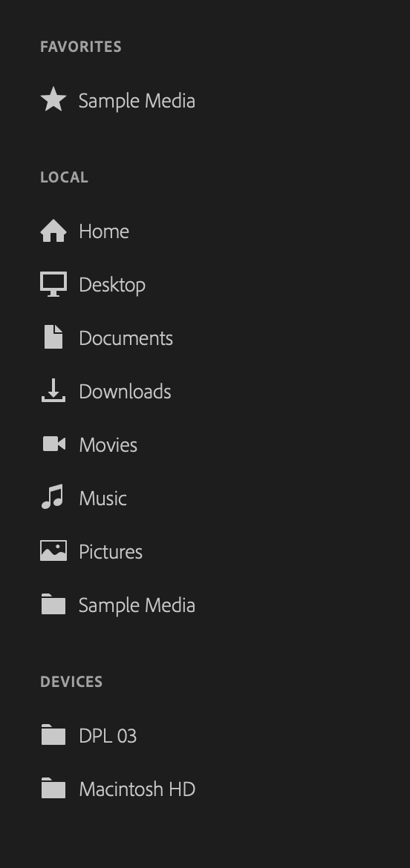Click the LOCAL section header
The image size is (410, 868).
[x=65, y=177]
